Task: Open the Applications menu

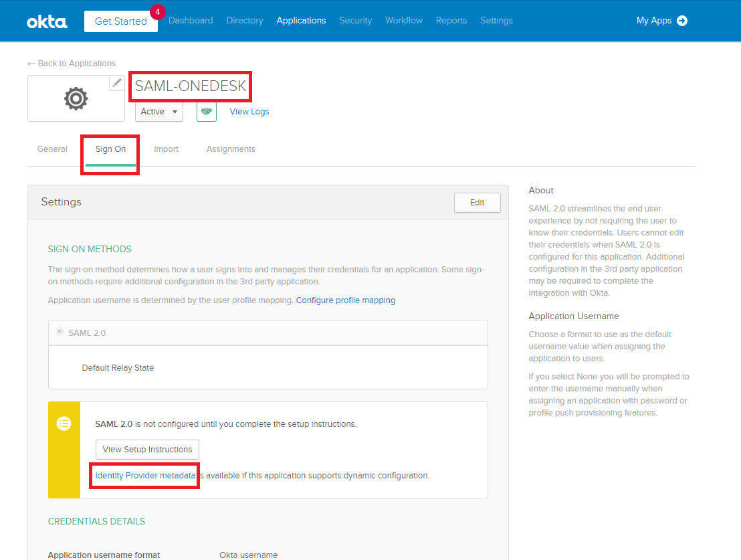Action: click(x=301, y=20)
